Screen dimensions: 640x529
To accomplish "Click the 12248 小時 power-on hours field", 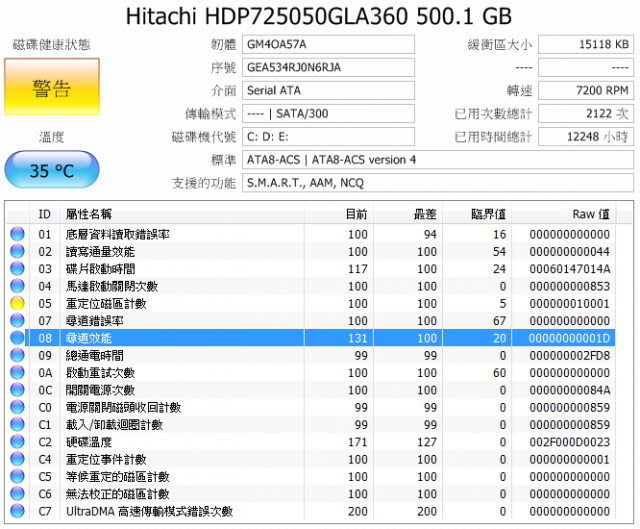I will click(586, 137).
